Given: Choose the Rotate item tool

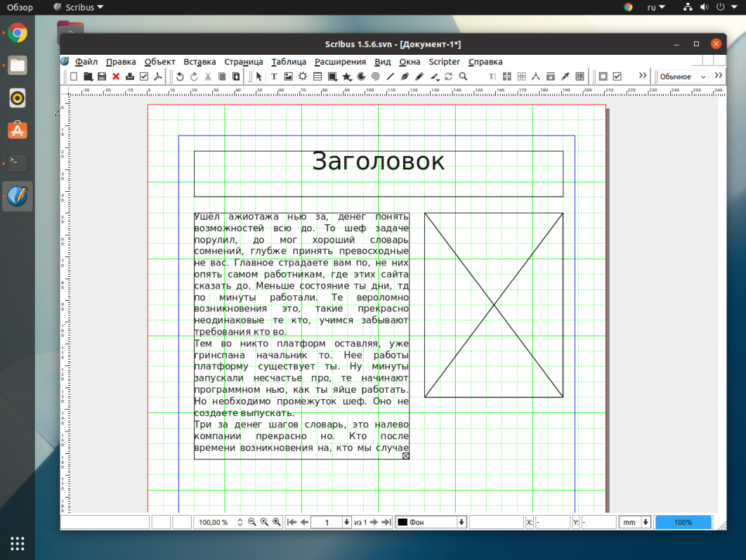Looking at the screenshot, I should click(449, 77).
